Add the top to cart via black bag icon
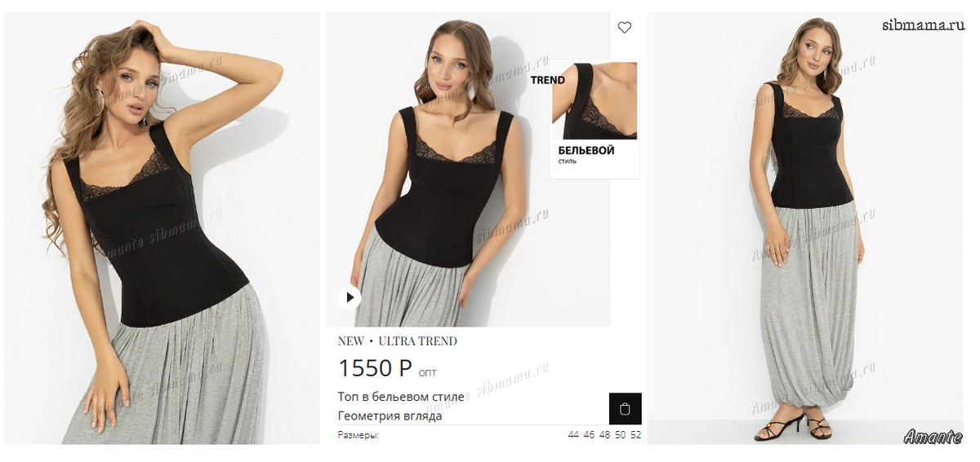Screen dimensions: 980x462 [x=626, y=409]
